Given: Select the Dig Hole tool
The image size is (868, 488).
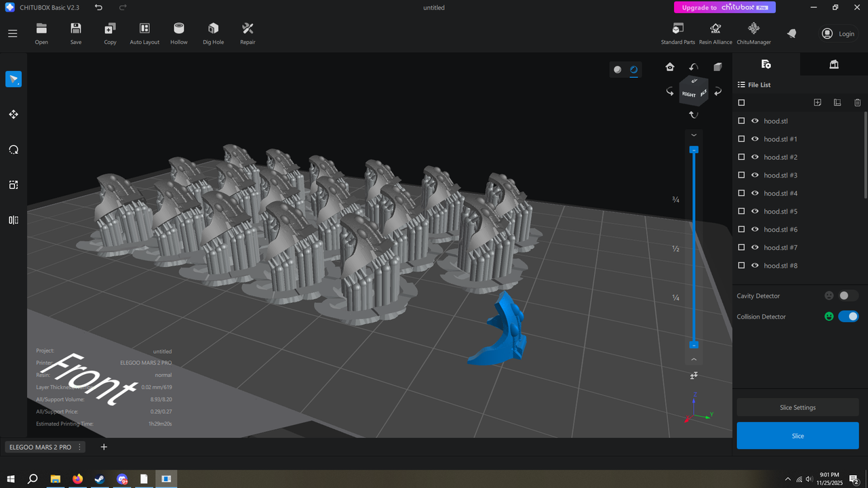Looking at the screenshot, I should click(213, 33).
